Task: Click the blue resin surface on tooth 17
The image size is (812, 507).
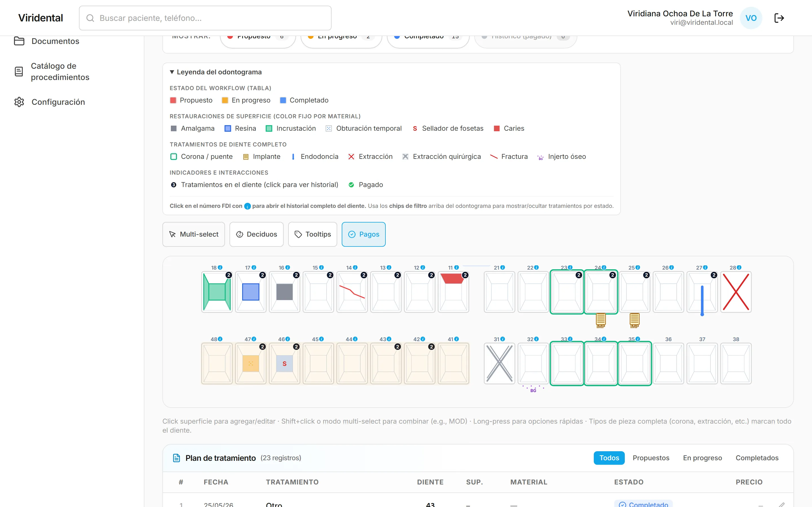Action: coord(251,292)
